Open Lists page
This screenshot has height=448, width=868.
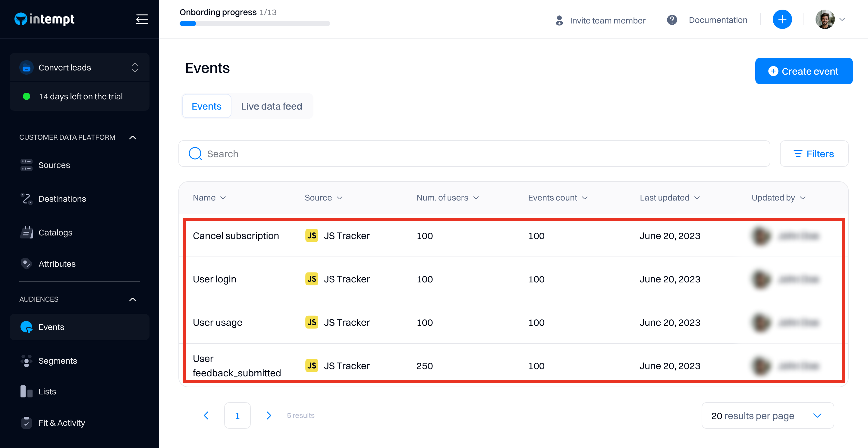pyautogui.click(x=47, y=391)
